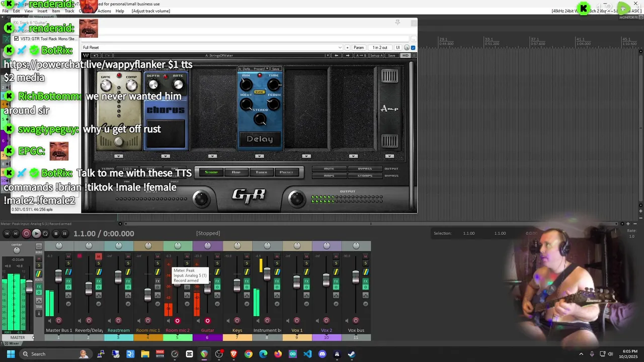Click the transport Stop button
Image resolution: width=644 pixels, height=362 pixels.
click(56, 233)
